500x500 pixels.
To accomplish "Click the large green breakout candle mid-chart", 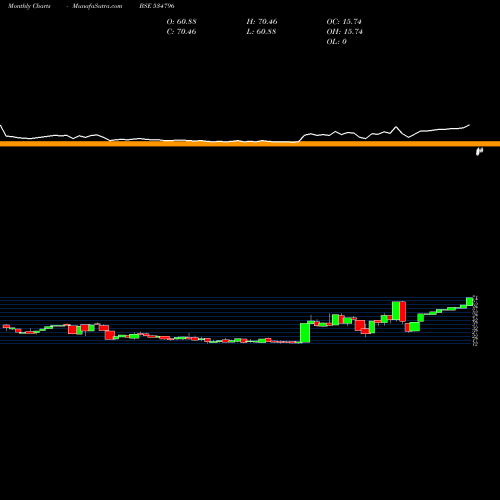I will point(305,333).
